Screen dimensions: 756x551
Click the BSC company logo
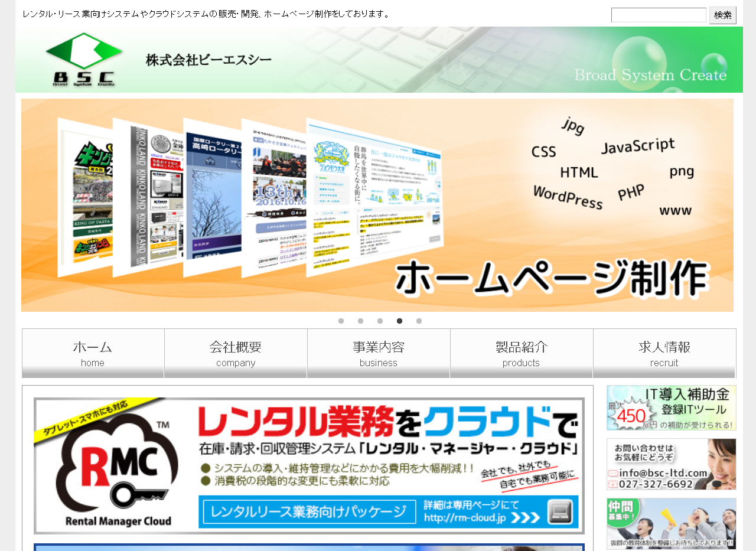click(x=83, y=59)
